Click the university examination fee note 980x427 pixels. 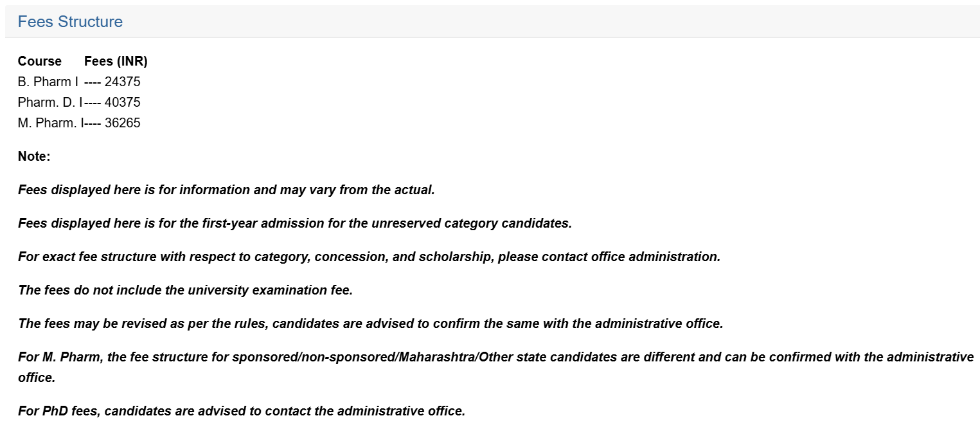185,290
